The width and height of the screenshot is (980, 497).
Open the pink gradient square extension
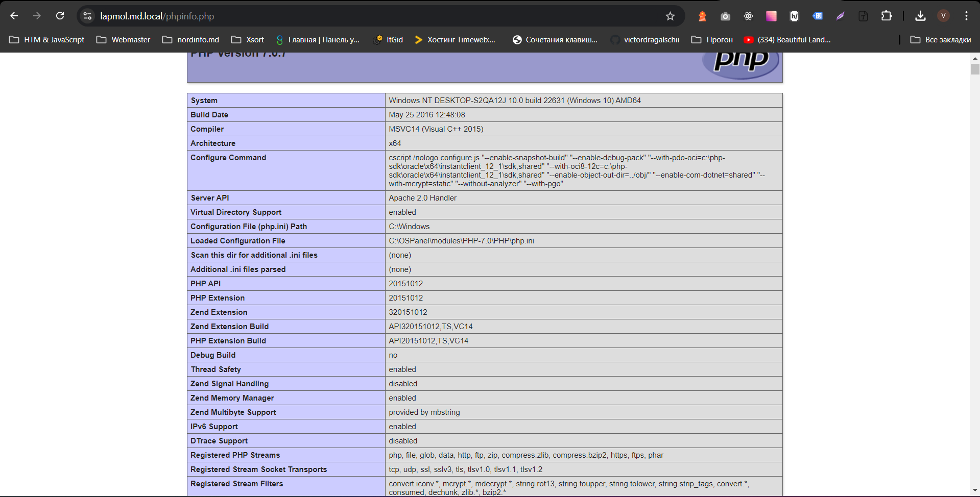tap(771, 16)
